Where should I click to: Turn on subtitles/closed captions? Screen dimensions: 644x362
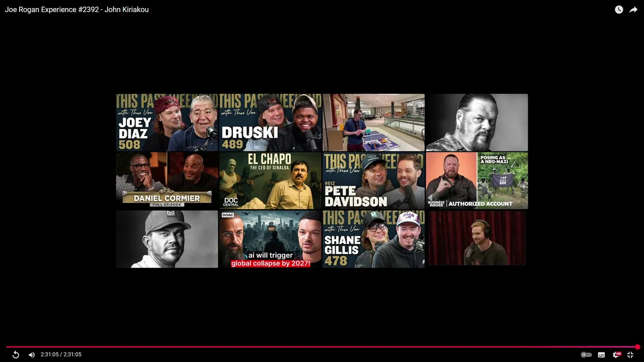pyautogui.click(x=601, y=354)
